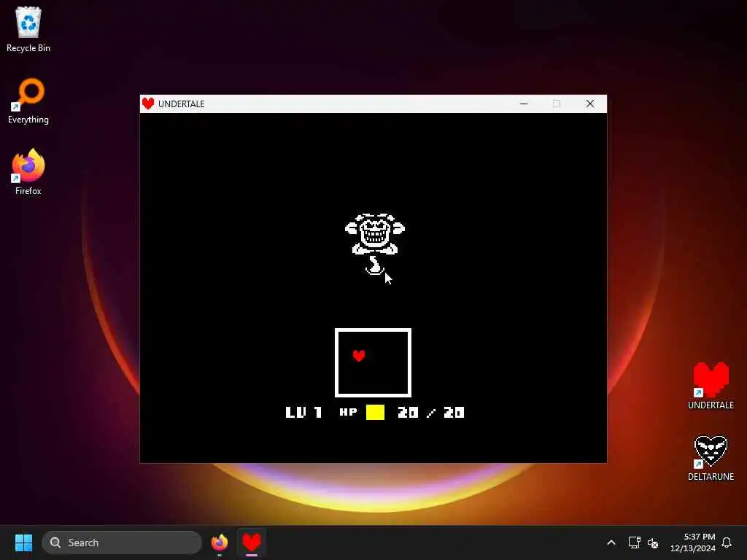Viewport: 747px width, 560px height.
Task: Open Firefox from the taskbar
Action: tap(220, 542)
